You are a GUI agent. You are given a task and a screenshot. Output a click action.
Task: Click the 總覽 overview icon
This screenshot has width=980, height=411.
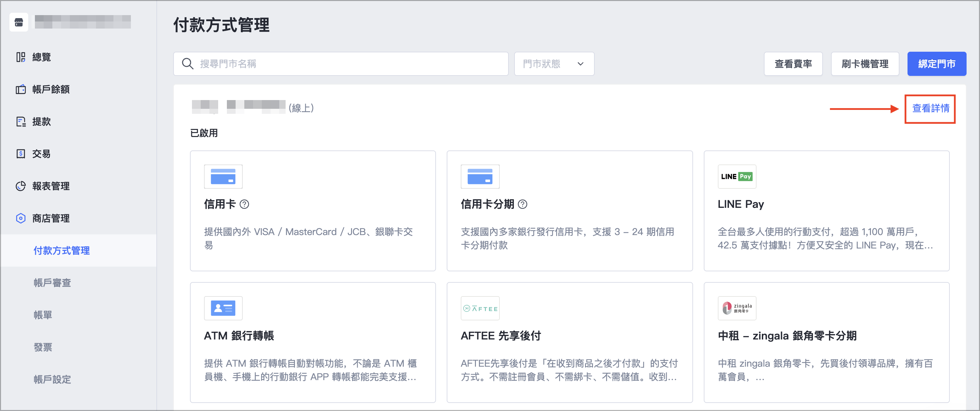pos(20,57)
